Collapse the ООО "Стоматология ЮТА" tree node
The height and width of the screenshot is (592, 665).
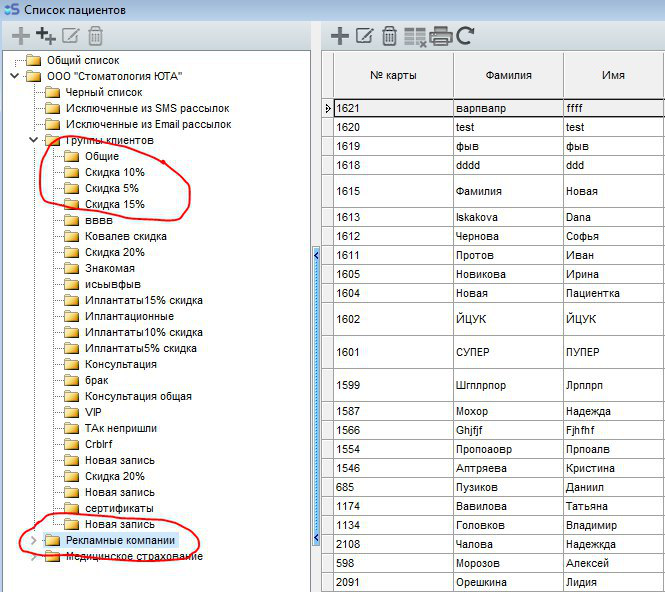(17, 76)
